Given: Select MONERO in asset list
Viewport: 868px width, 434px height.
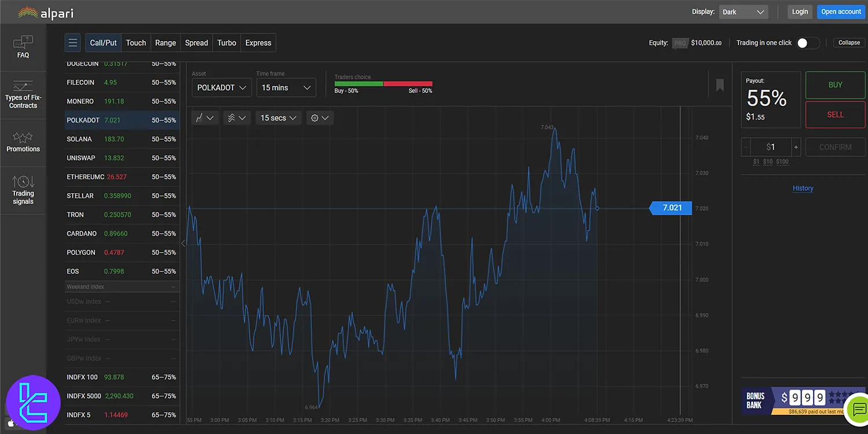Looking at the screenshot, I should 122,101.
